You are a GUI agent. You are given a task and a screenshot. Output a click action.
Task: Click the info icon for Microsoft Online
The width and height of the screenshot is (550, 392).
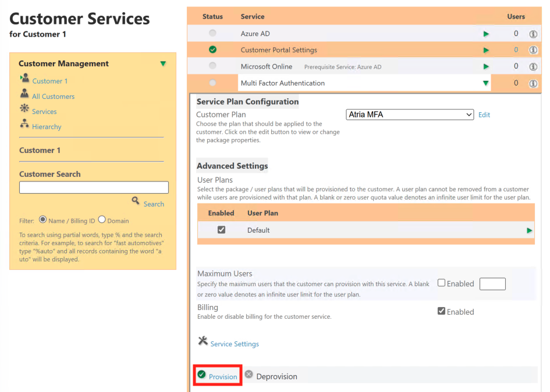coord(533,66)
